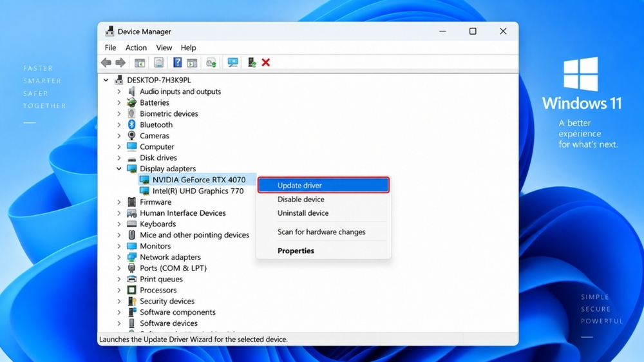
Task: Expand the Monitors chevron
Action: tap(118, 246)
